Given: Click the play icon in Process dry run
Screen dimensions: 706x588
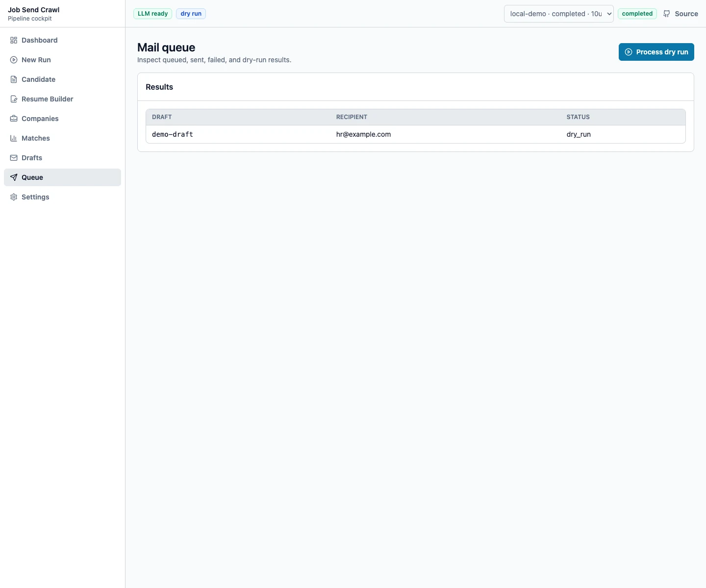Looking at the screenshot, I should 629,52.
